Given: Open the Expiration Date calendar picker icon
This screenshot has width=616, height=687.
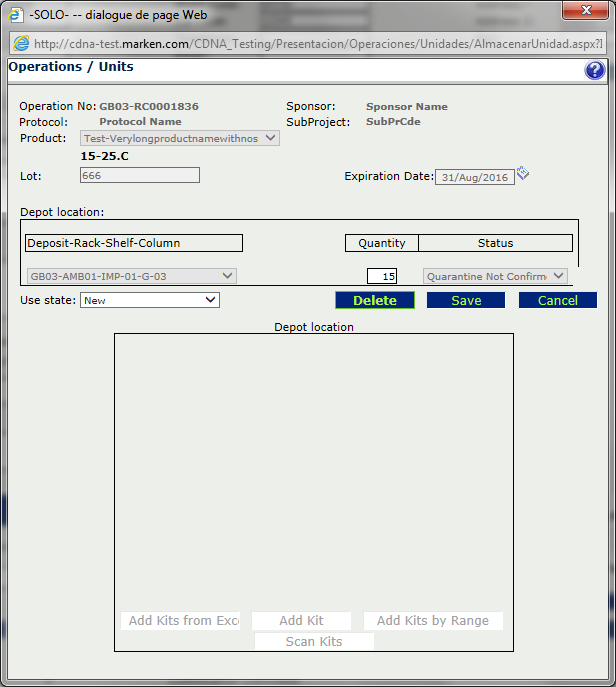Looking at the screenshot, I should coord(523,173).
